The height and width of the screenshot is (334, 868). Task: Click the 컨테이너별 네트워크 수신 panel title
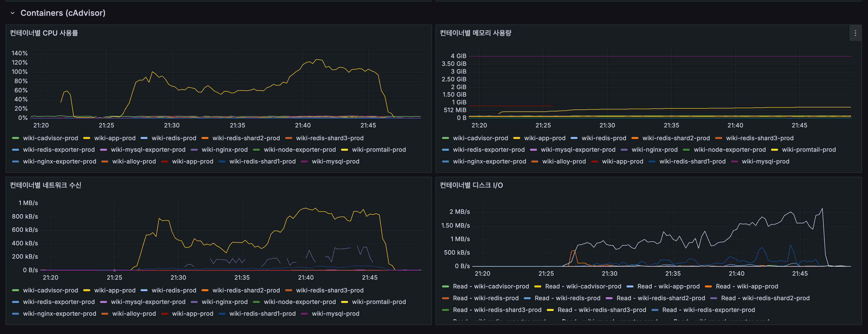point(46,185)
